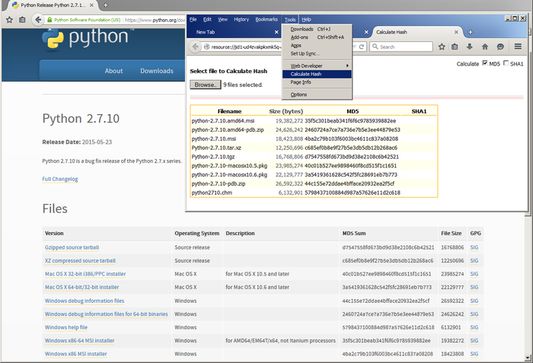Choose Add-ons in the Tools menu
Screen dimensions: 533x363
[x=317, y=37]
